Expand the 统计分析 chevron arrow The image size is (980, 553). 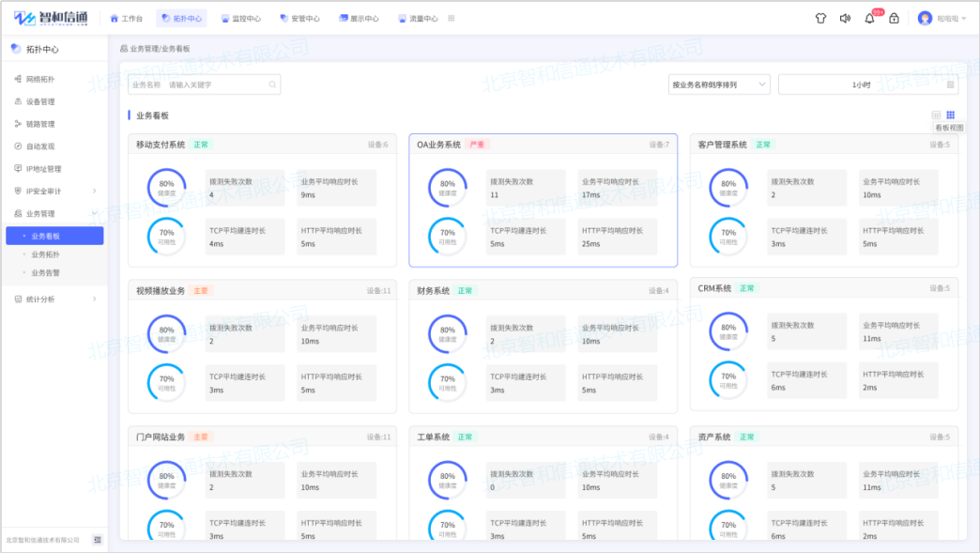(95, 299)
